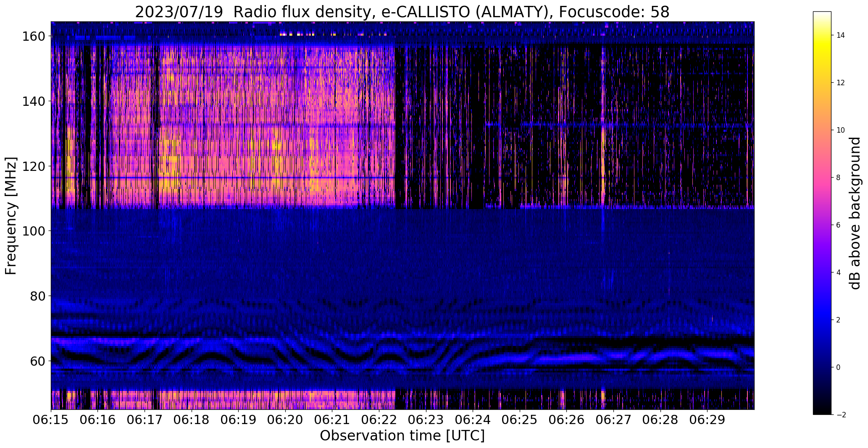The width and height of the screenshot is (868, 448).
Task: Click the '06:28' time axis label
Action: coord(660,420)
